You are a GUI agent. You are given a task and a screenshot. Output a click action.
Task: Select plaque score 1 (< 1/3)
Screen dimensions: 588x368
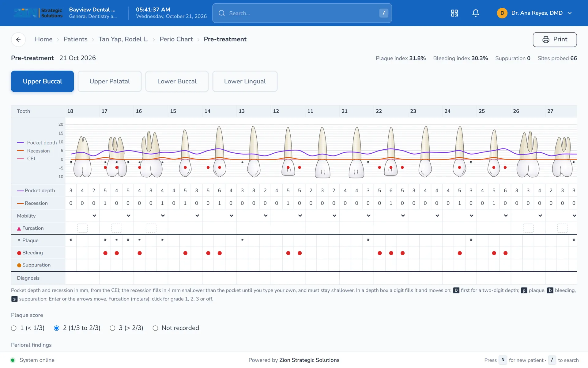(14, 328)
